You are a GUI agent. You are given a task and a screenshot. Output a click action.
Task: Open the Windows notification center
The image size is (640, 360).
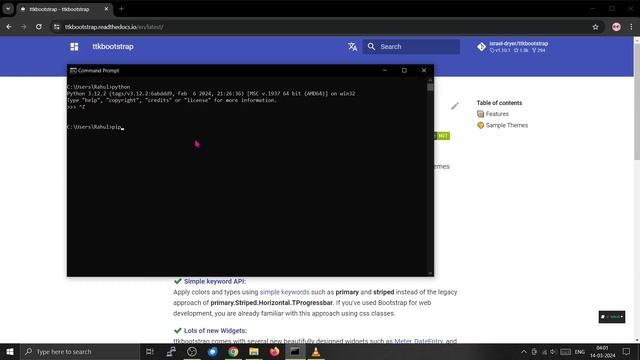pos(626,351)
